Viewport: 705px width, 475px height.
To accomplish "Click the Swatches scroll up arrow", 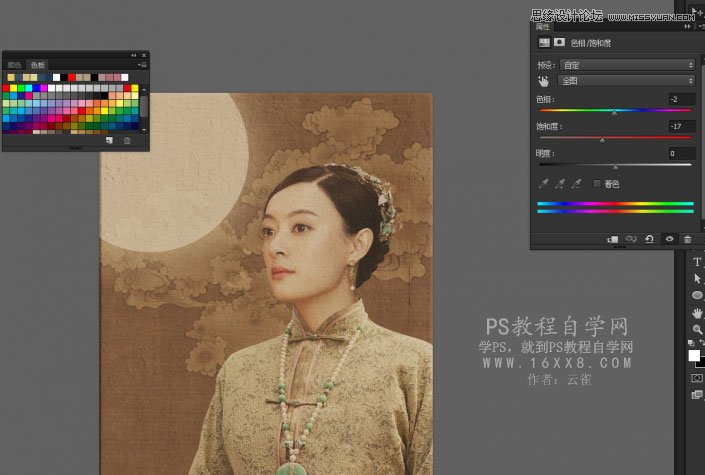I will click(x=144, y=90).
